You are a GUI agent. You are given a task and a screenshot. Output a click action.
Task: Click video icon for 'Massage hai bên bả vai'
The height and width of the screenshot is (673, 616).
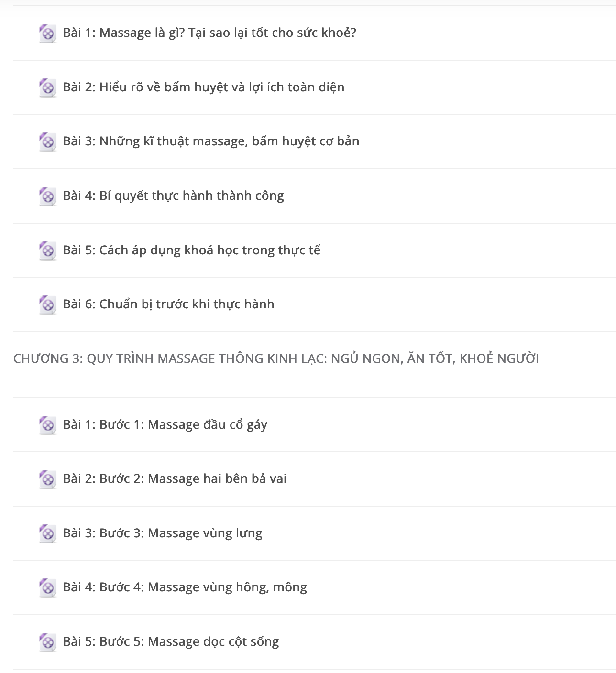[47, 479]
